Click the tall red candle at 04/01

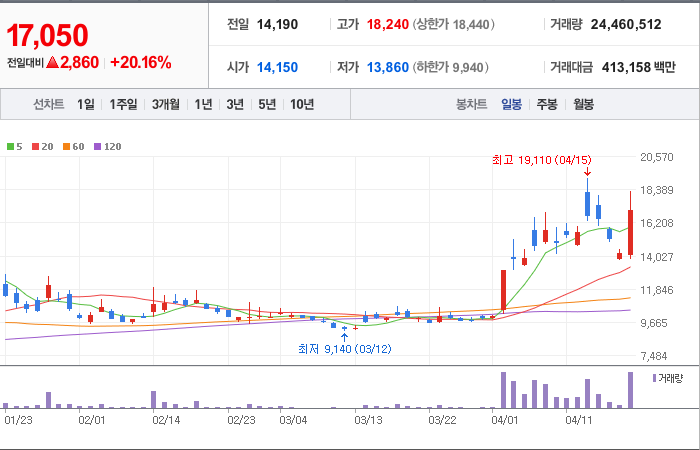click(503, 290)
